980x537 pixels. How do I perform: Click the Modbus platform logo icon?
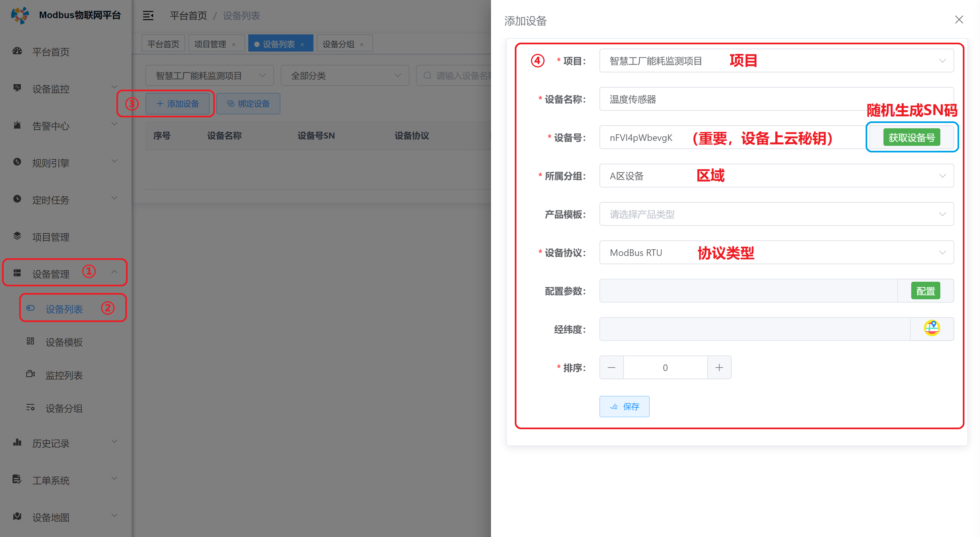[x=20, y=15]
